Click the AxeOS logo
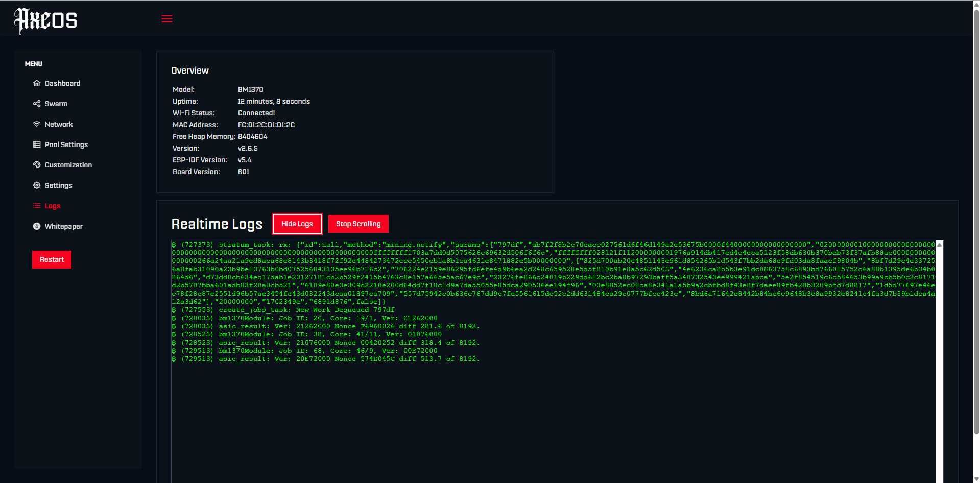This screenshot has height=483, width=980. 45,20
